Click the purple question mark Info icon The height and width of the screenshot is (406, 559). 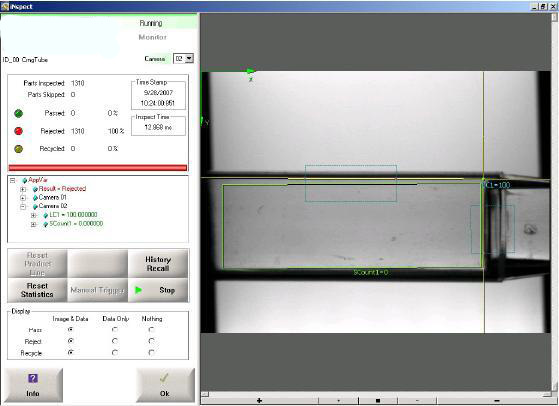coord(32,378)
